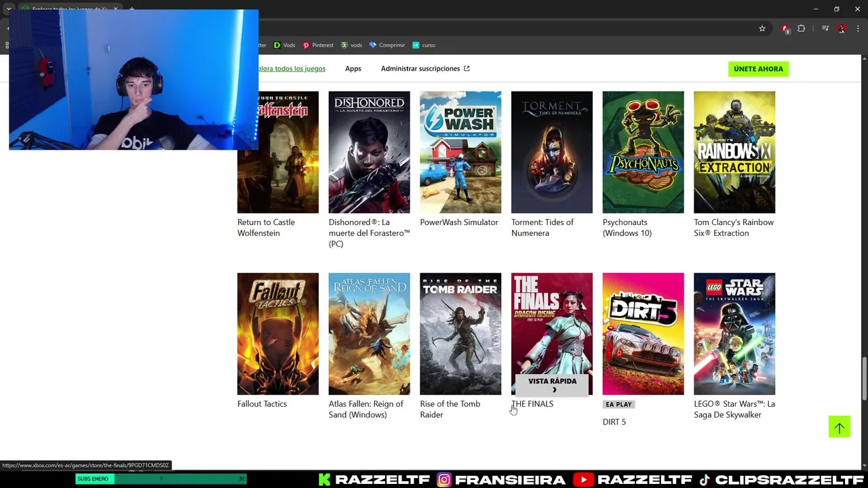
Task: Open the Extensions puzzle icon
Action: (x=802, y=28)
